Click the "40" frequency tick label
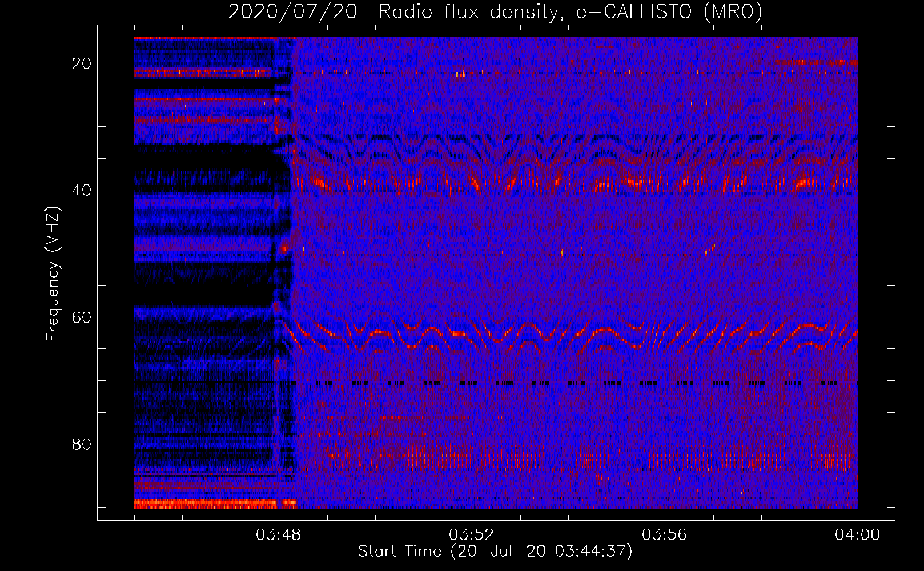The height and width of the screenshot is (571, 924). (82, 190)
